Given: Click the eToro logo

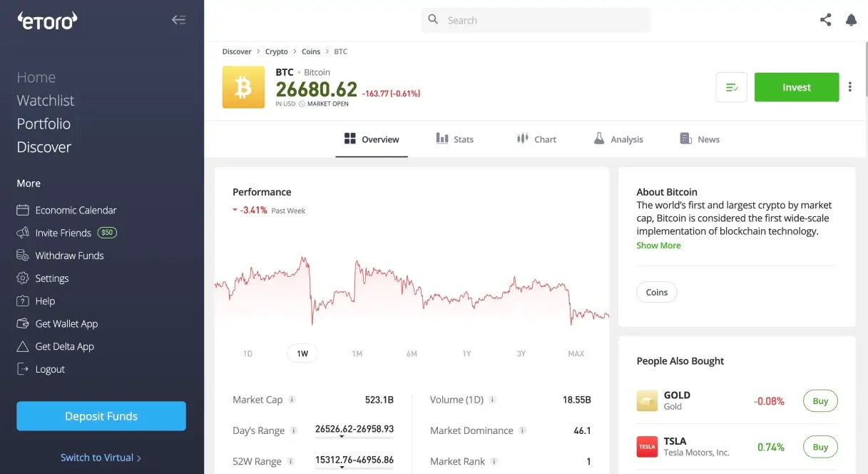Looking at the screenshot, I should (47, 21).
